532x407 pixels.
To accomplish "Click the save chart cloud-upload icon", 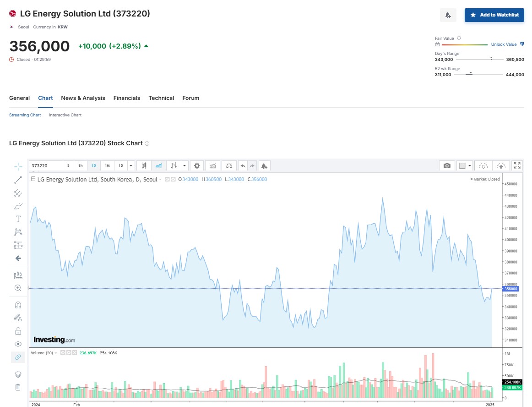I will [501, 166].
